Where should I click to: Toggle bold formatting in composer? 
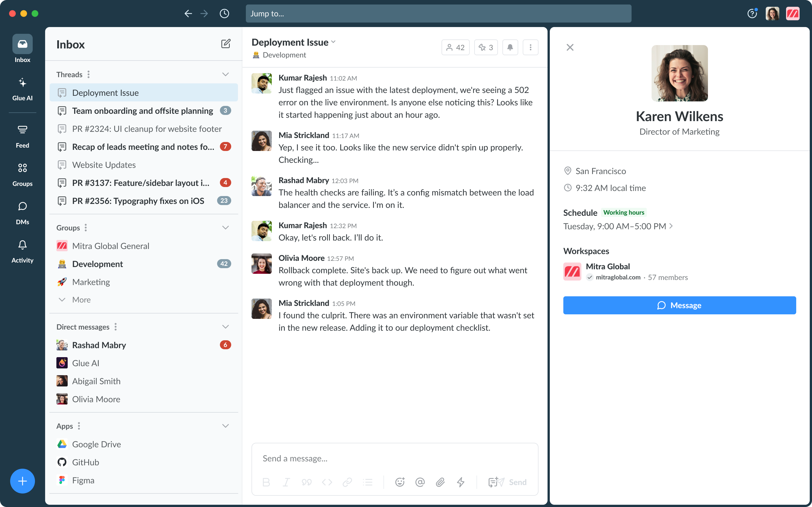(266, 482)
